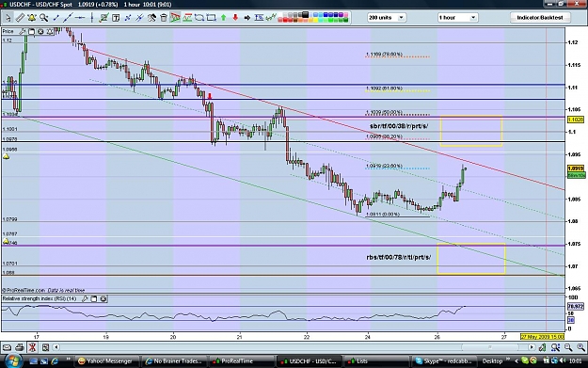The height and width of the screenshot is (368, 588).
Task: Pick the red color swatch
Action: 285,20
